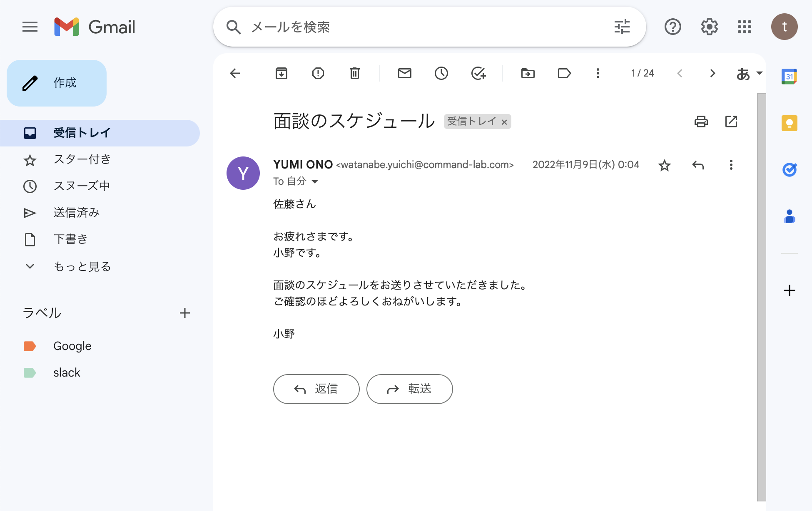Open the message more options menu
The width and height of the screenshot is (812, 511).
point(731,165)
